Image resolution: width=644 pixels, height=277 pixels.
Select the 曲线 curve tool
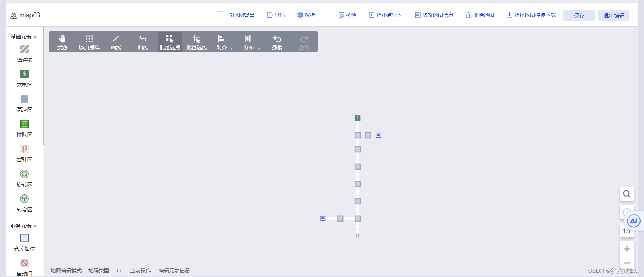tap(143, 42)
